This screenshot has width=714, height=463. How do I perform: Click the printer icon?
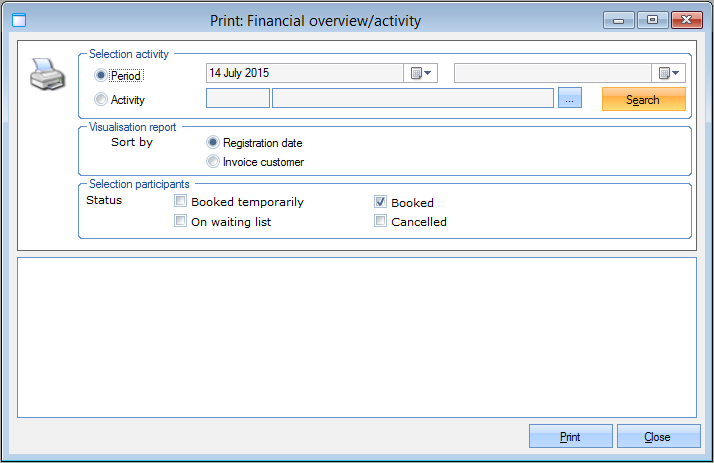pyautogui.click(x=47, y=74)
